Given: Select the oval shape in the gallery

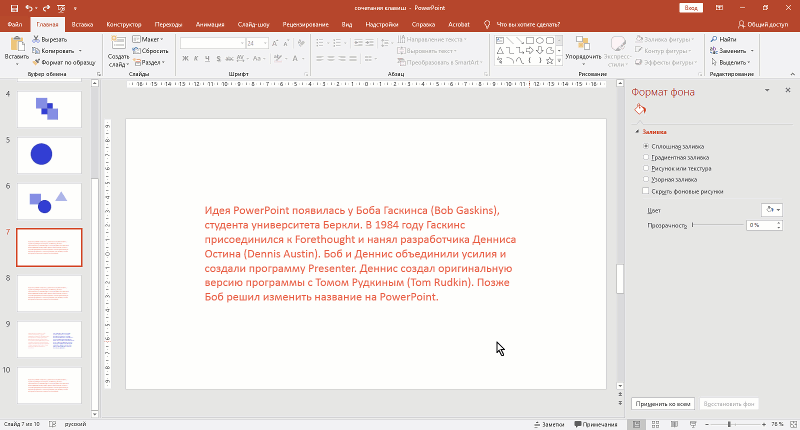Looking at the screenshot, I should tap(540, 40).
